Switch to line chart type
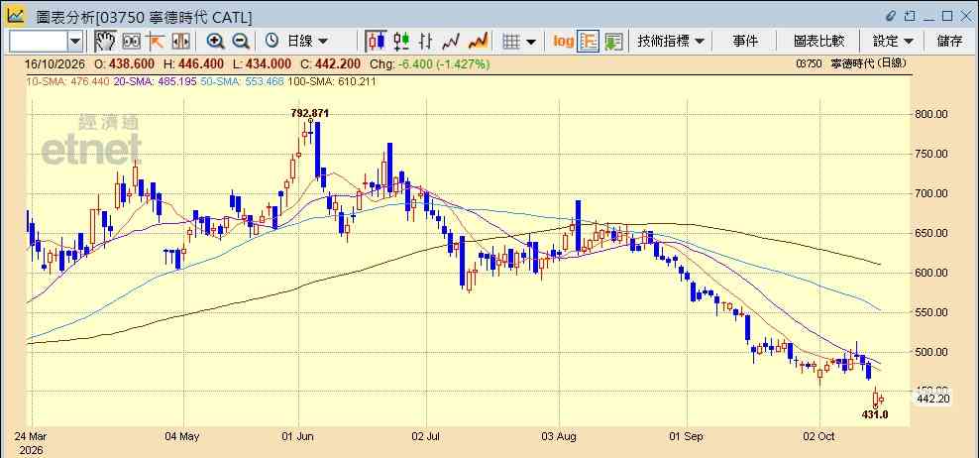This screenshot has width=980, height=458. point(451,42)
